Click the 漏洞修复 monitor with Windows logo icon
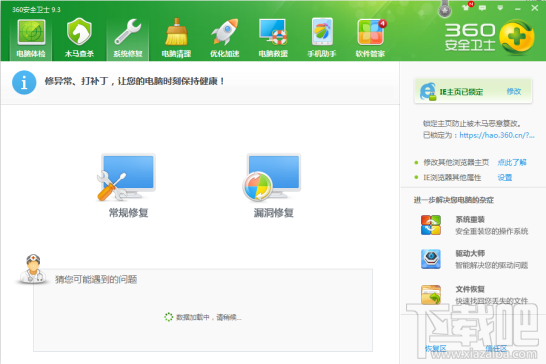The width and height of the screenshot is (546, 364). 272,177
